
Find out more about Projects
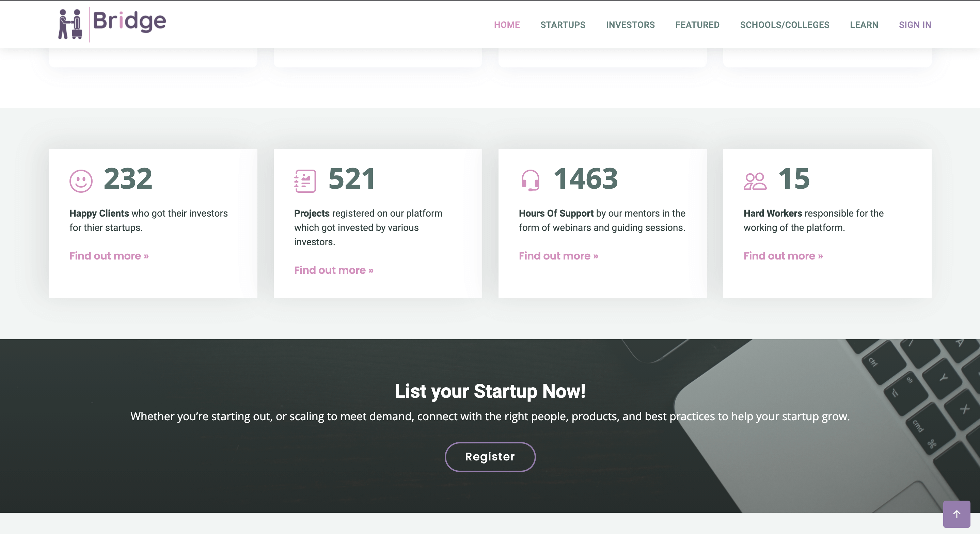334,270
